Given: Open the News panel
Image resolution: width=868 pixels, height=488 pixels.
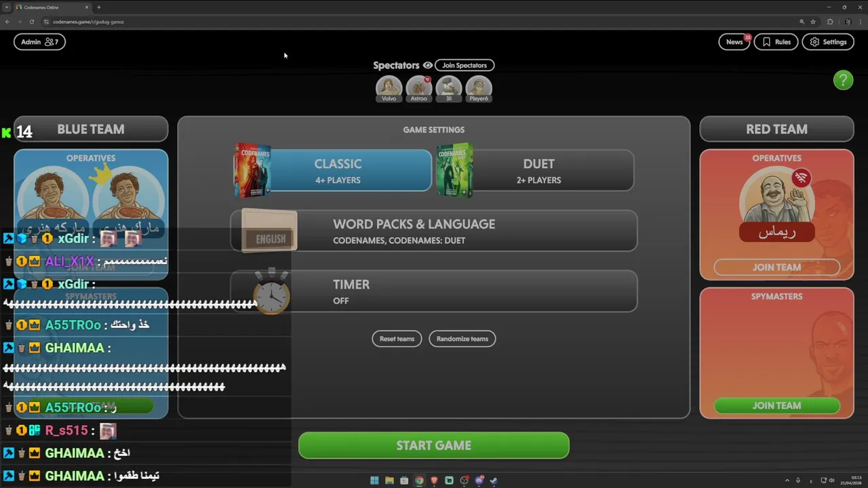Looking at the screenshot, I should [x=734, y=42].
